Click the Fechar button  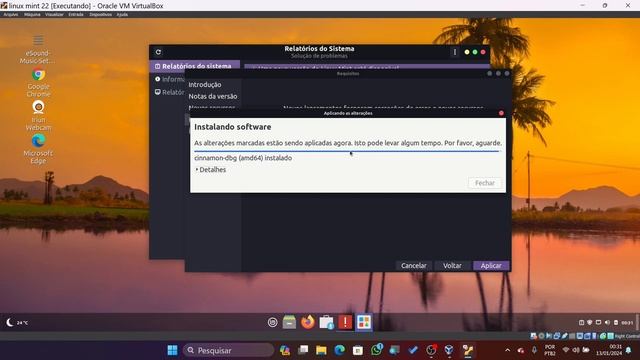pyautogui.click(x=484, y=183)
